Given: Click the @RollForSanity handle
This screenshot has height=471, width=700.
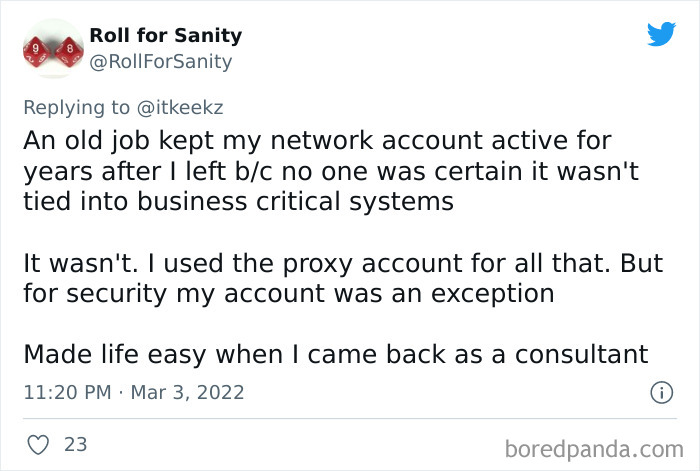Looking at the screenshot, I should tap(161, 61).
